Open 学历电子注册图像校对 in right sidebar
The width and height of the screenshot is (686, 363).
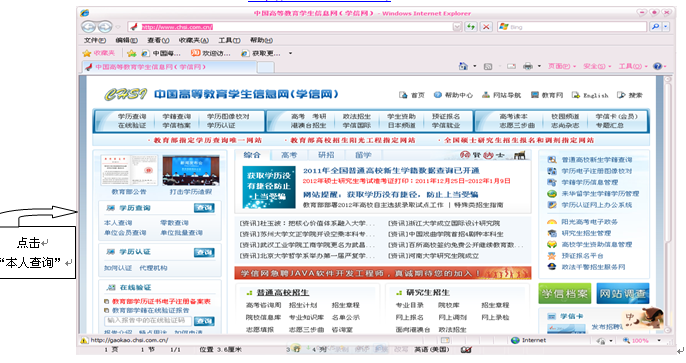(597, 171)
